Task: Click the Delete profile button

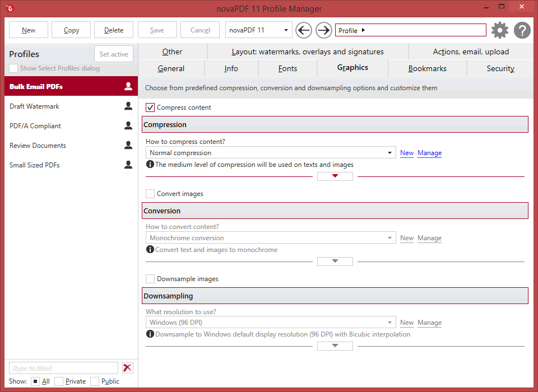Action: pos(114,30)
